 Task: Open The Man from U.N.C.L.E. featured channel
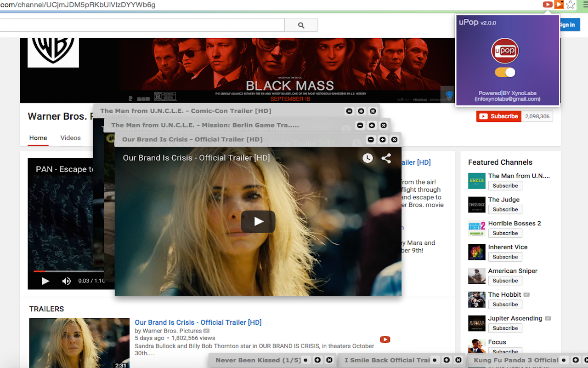(x=519, y=176)
